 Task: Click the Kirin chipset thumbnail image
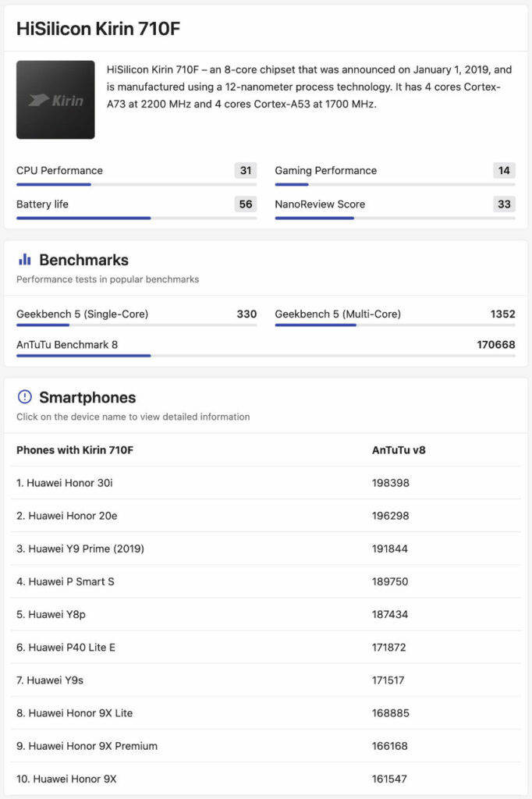coord(55,100)
